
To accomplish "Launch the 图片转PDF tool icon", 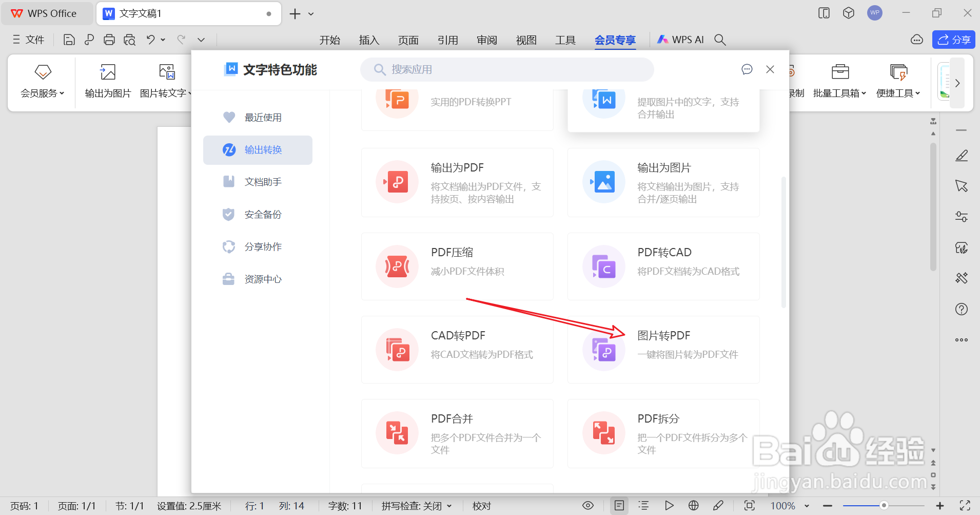I will [604, 350].
